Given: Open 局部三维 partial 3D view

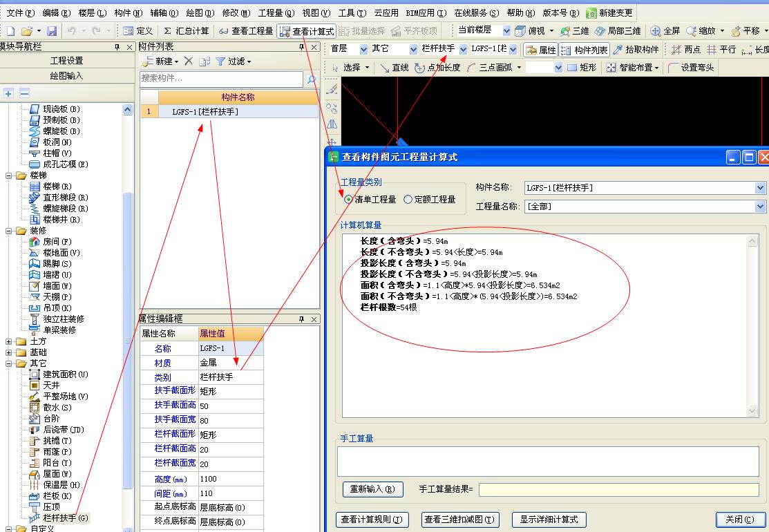Looking at the screenshot, I should click(x=618, y=31).
